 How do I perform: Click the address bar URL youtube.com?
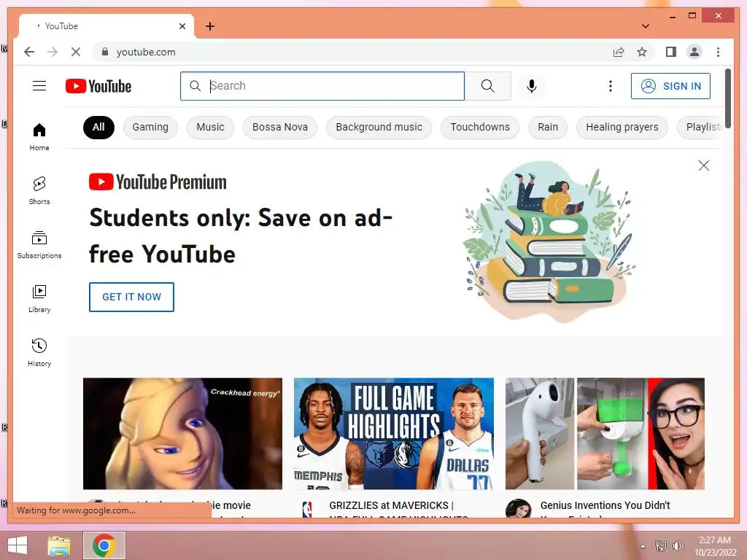tap(146, 52)
